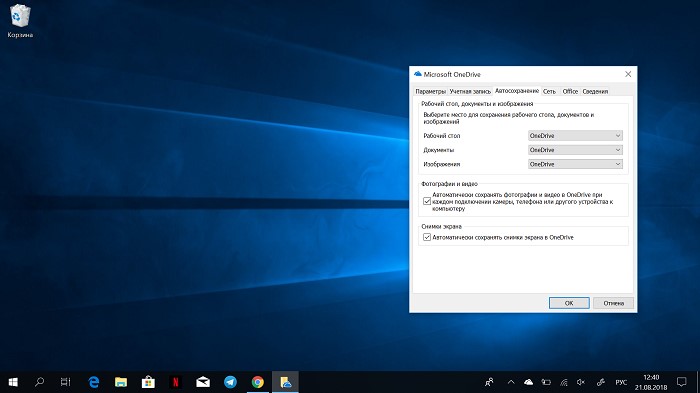The height and width of the screenshot is (393, 700).
Task: Open taskbar search magnifier
Action: click(x=40, y=382)
